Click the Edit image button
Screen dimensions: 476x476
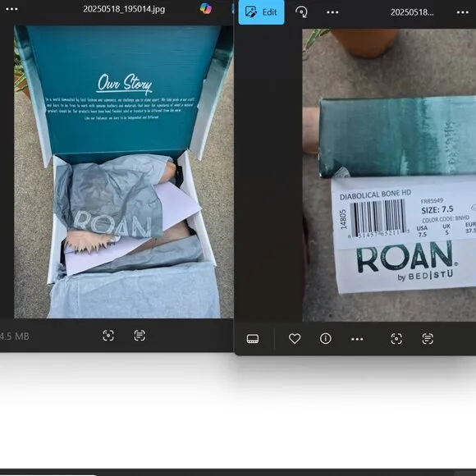point(261,12)
